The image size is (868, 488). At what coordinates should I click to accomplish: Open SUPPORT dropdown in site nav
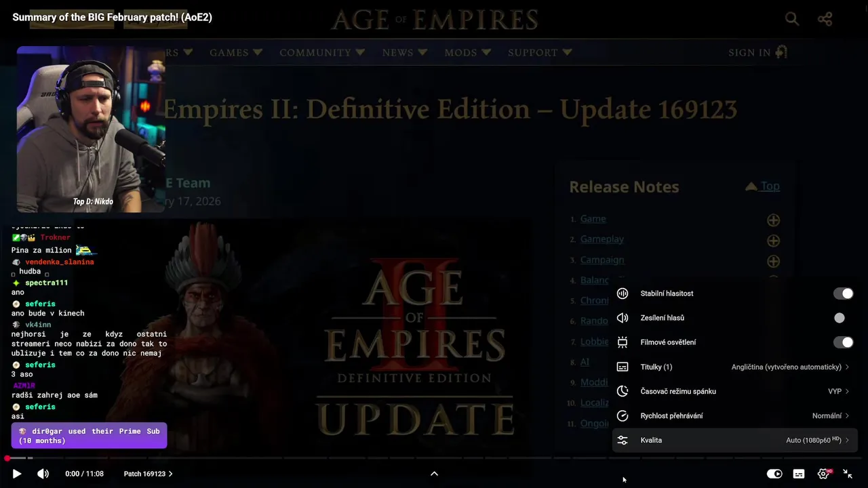click(540, 52)
